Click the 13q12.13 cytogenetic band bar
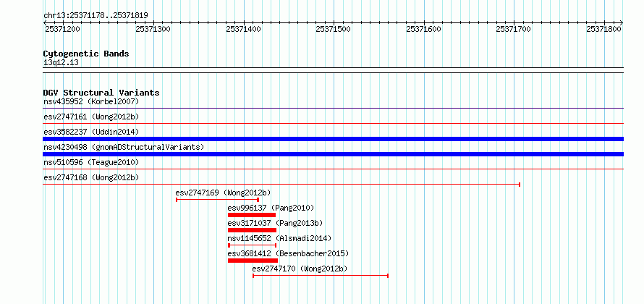This screenshot has width=644, height=304. coord(333,70)
